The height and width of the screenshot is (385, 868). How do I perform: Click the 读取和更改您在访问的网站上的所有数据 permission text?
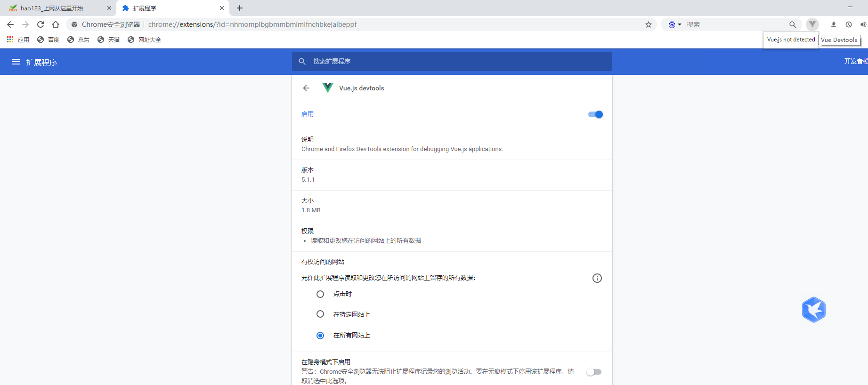(366, 241)
